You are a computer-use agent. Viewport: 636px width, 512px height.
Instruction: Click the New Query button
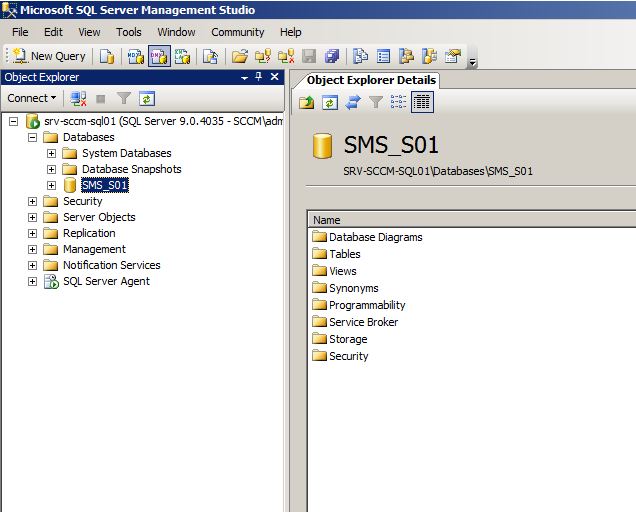[49, 56]
